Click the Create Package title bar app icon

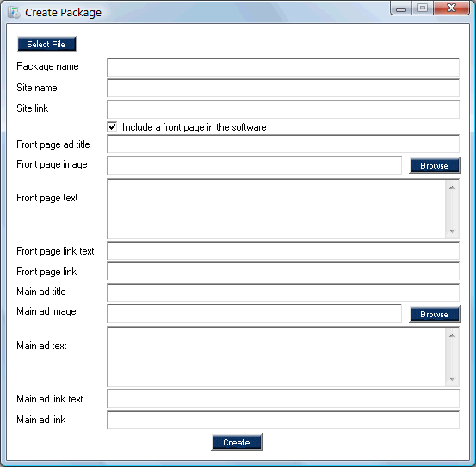coord(14,12)
